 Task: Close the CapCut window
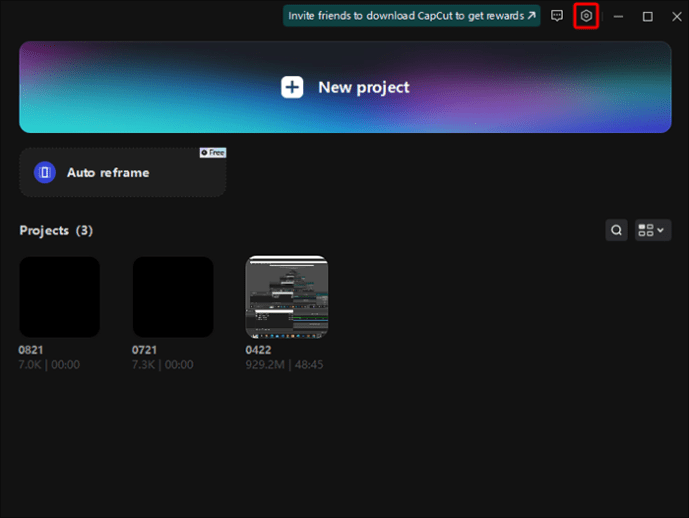(x=677, y=17)
